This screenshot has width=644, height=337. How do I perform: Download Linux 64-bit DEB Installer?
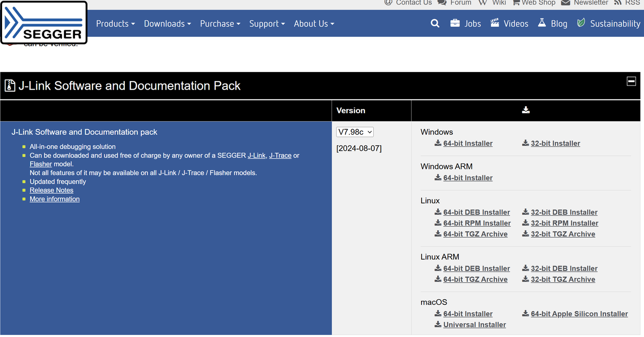[476, 212]
